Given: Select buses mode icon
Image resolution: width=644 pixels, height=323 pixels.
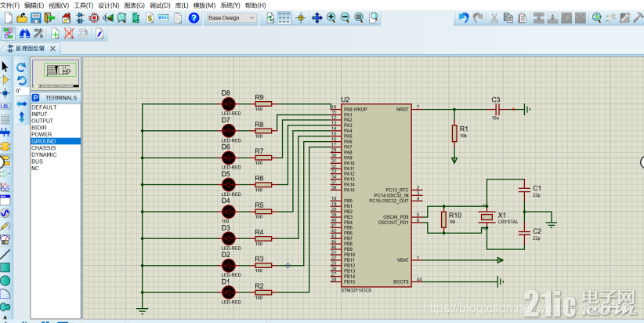Looking at the screenshot, I should coord(5,132).
